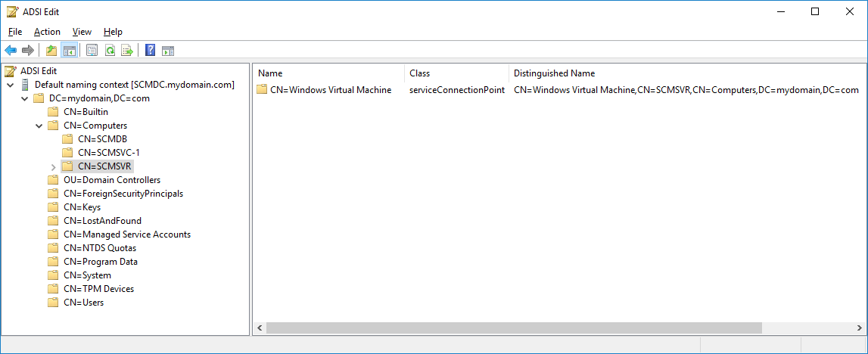Click folder icon next to CN=System
This screenshot has height=354, width=868.
(53, 275)
